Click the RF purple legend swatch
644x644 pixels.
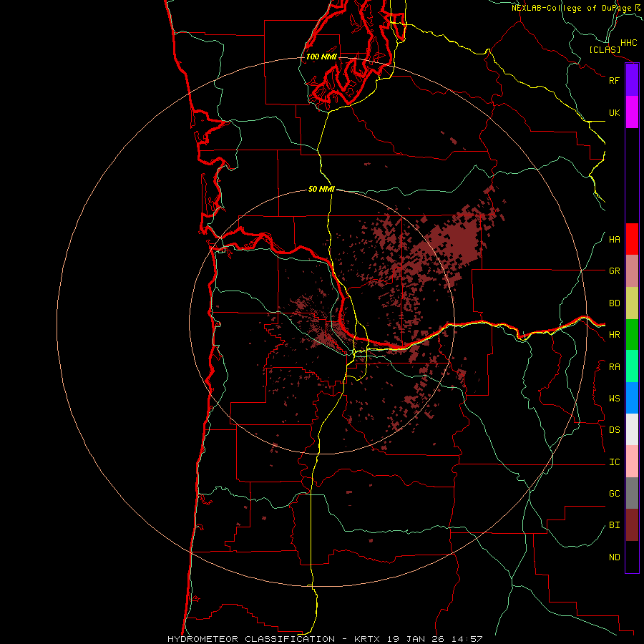coord(632,80)
